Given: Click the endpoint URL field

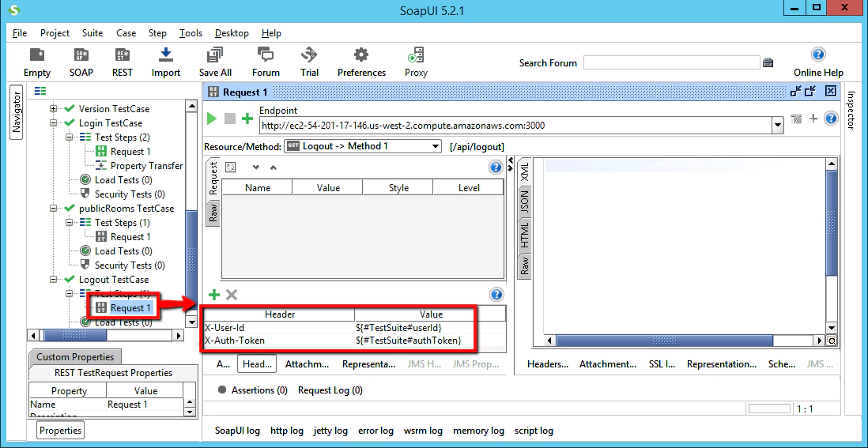Looking at the screenshot, I should (x=515, y=126).
